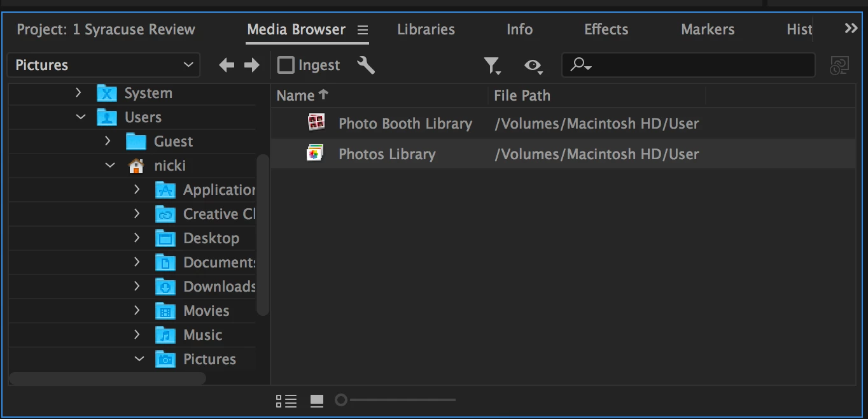868x419 pixels.
Task: Select the Movies folder label
Action: [x=206, y=311]
